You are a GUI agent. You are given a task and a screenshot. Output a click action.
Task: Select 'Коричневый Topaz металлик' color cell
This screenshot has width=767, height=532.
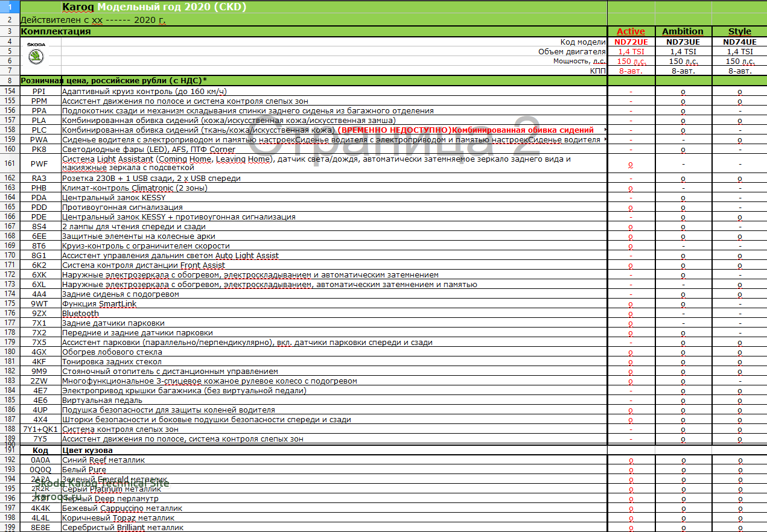click(x=334, y=518)
